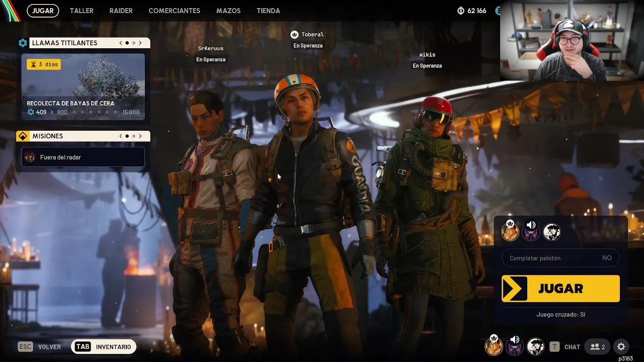Open the TIENDA tab
Screen dimensions: 644x362
point(268,11)
